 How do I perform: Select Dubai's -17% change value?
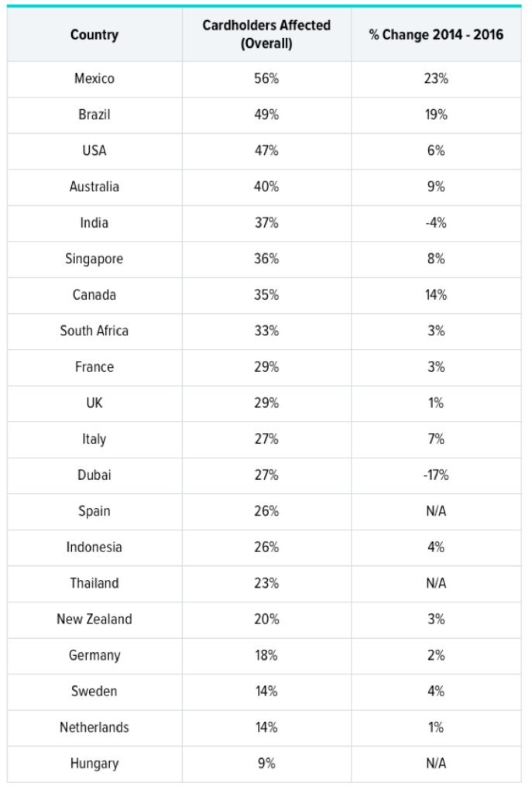pos(436,475)
